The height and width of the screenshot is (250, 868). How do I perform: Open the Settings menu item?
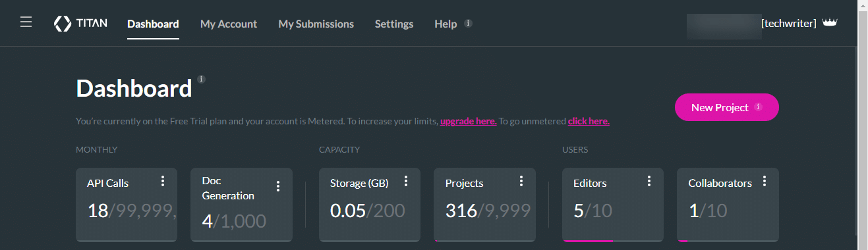click(x=394, y=24)
